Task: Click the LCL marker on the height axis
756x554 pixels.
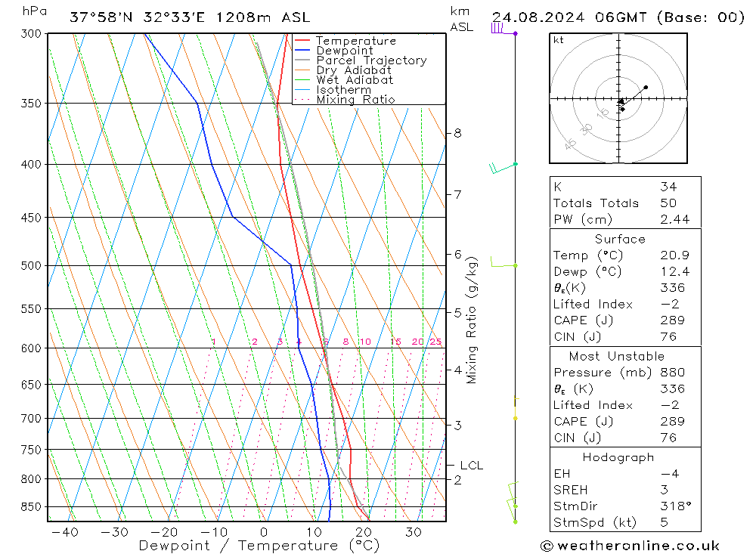Action: click(470, 466)
